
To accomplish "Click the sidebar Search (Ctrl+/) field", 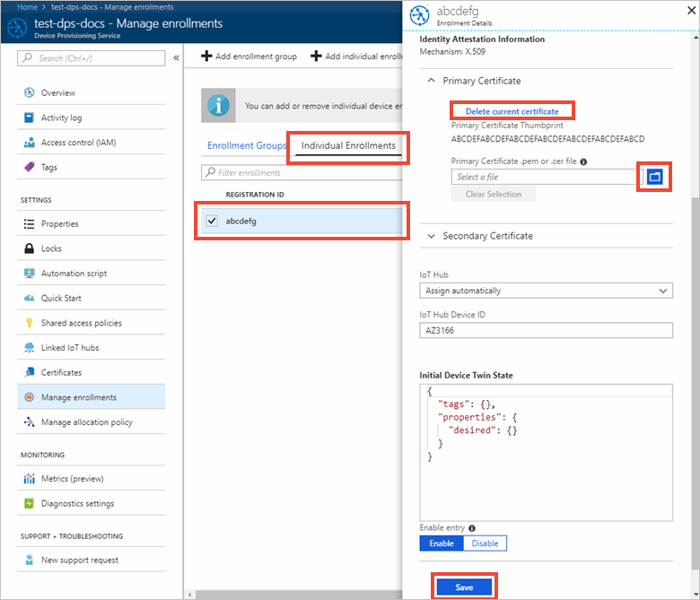I will pos(91,58).
